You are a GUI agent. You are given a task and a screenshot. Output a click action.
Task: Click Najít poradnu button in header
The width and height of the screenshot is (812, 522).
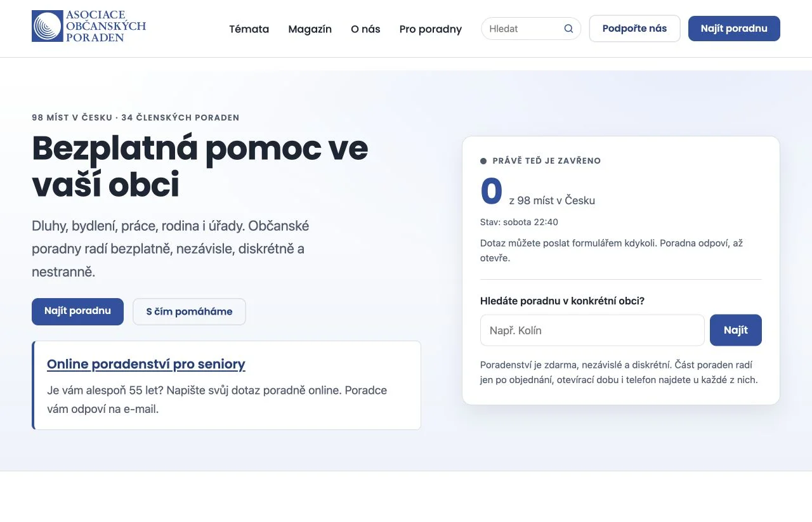734,29
